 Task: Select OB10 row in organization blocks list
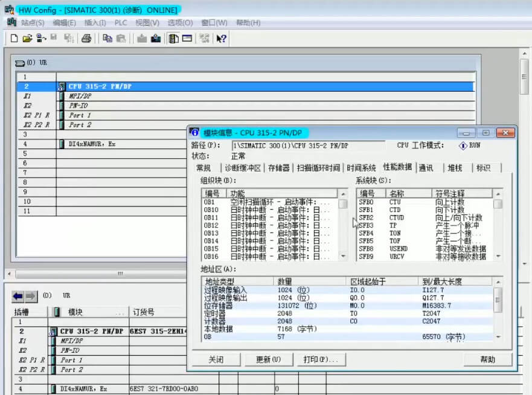click(x=270, y=210)
